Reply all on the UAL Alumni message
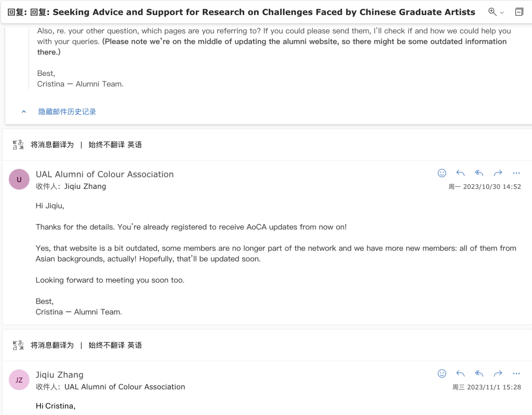The height and width of the screenshot is (415, 532). [x=479, y=173]
